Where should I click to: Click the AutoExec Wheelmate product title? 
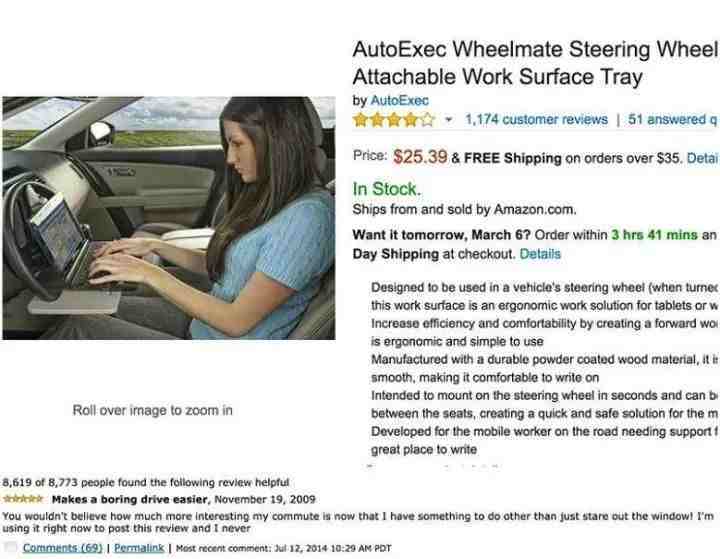click(x=535, y=63)
